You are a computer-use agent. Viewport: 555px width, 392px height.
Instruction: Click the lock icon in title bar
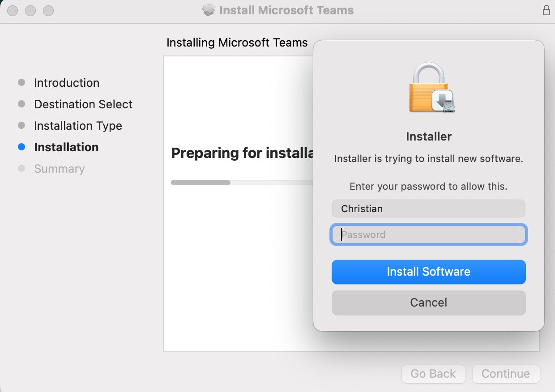(546, 10)
